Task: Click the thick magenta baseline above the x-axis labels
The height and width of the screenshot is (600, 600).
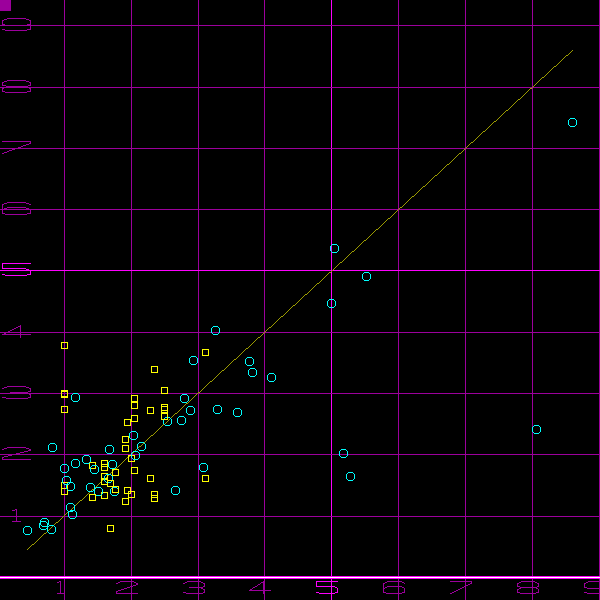Action: [300, 578]
